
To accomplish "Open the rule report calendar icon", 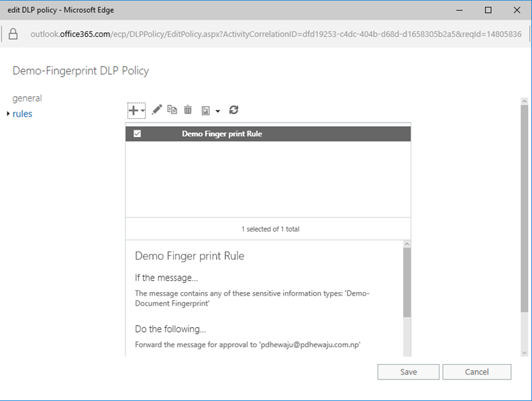I will 205,110.
